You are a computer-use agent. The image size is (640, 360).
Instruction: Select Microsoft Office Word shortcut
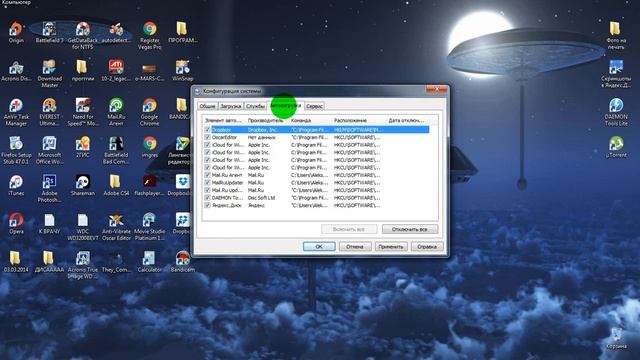pyautogui.click(x=49, y=150)
